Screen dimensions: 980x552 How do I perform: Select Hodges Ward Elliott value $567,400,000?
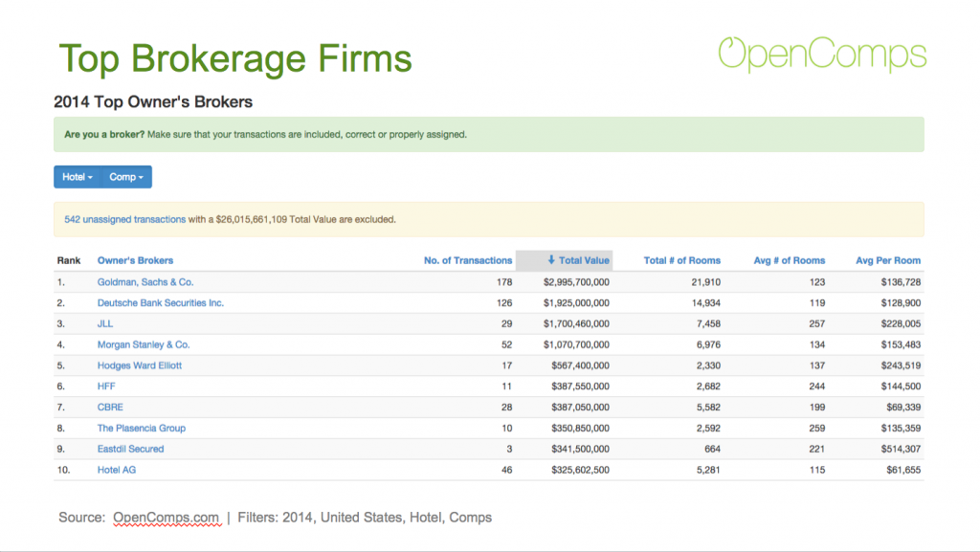pyautogui.click(x=580, y=365)
